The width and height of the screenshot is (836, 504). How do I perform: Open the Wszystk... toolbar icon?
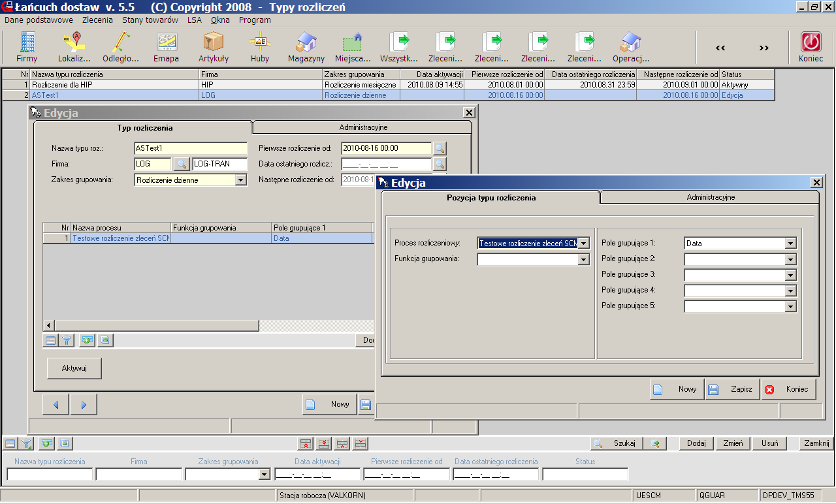pyautogui.click(x=399, y=48)
